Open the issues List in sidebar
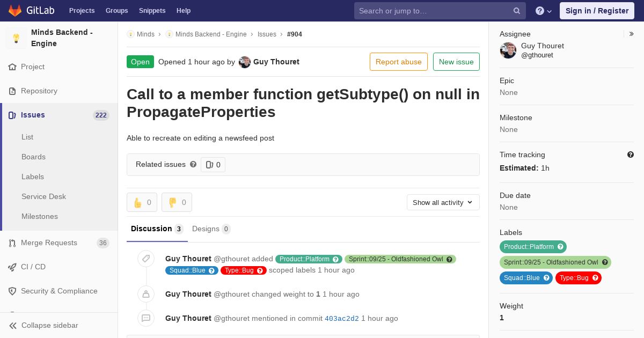The width and height of the screenshot is (644, 338). [x=27, y=137]
